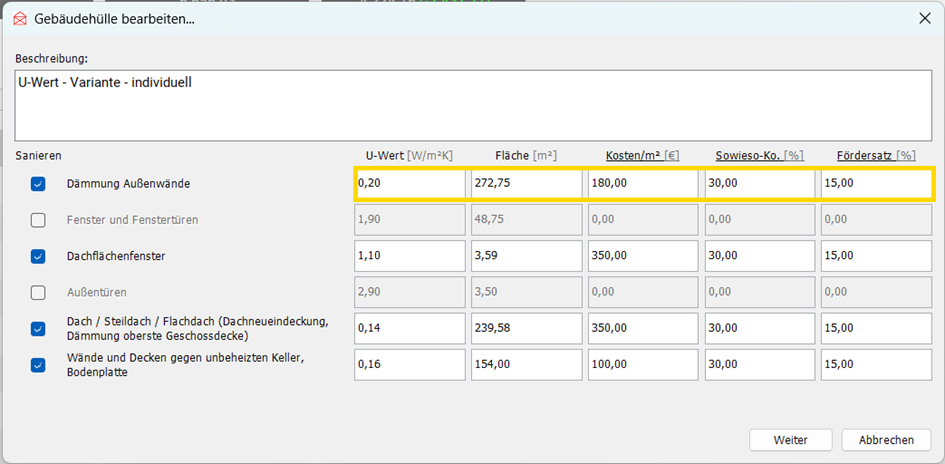945x464 pixels.
Task: Click Dachflächenfenster Fläche field 3,59
Action: pos(526,256)
